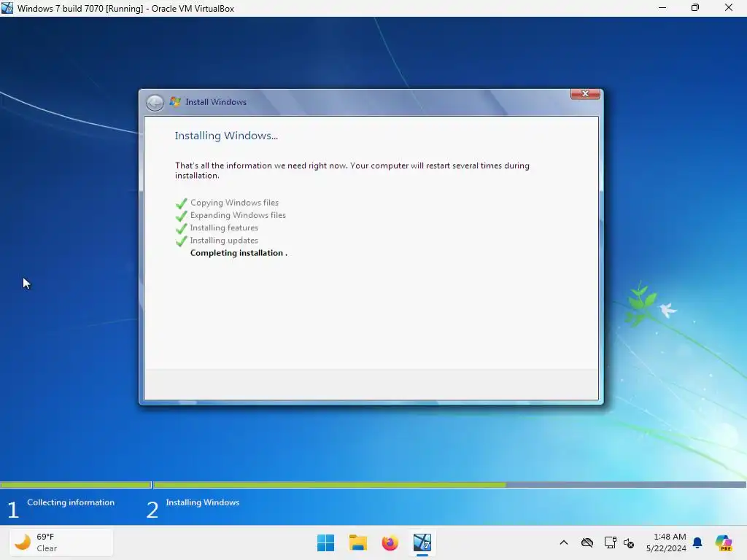The width and height of the screenshot is (747, 560).
Task: Launch Firefox from the taskbar
Action: click(x=390, y=542)
